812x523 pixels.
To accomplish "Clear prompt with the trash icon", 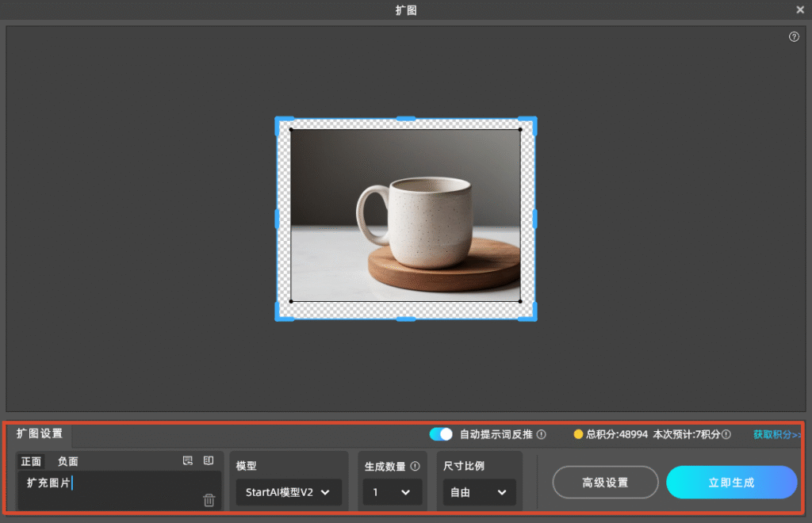I will point(209,500).
